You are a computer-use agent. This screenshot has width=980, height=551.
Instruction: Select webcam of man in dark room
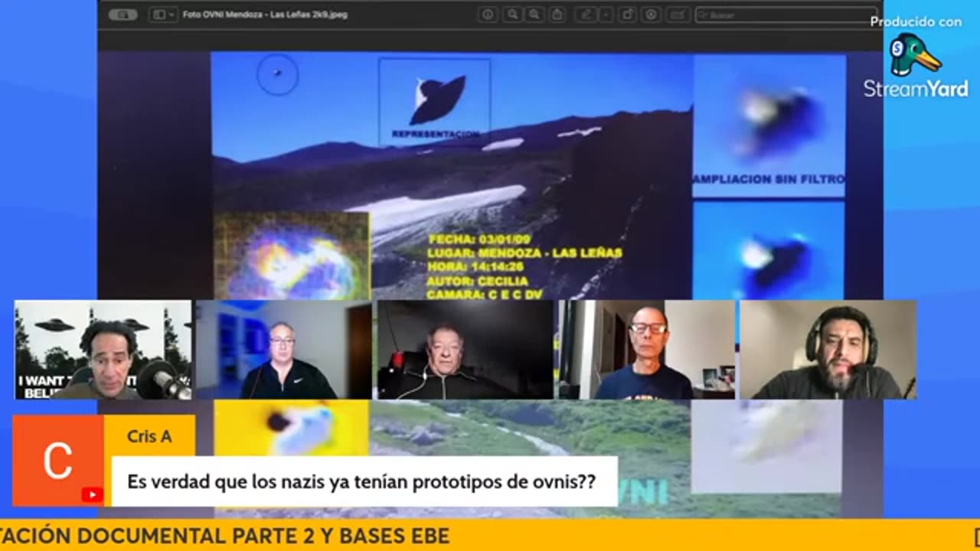(x=465, y=350)
